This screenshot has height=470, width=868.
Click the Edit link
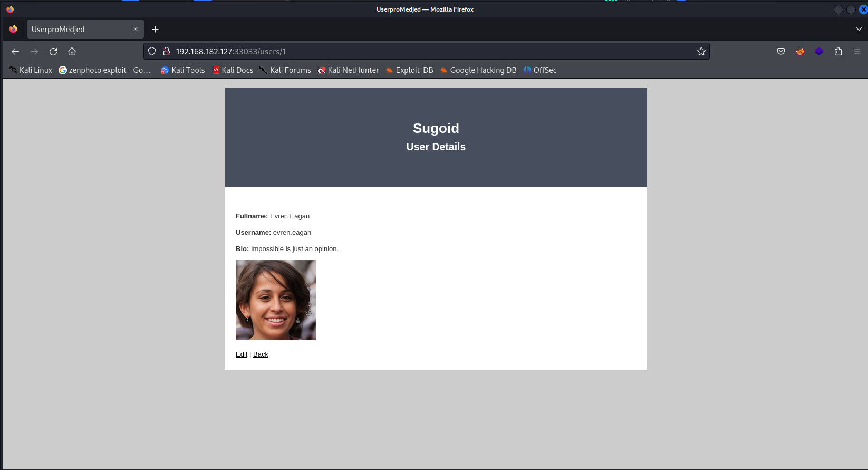pyautogui.click(x=242, y=354)
